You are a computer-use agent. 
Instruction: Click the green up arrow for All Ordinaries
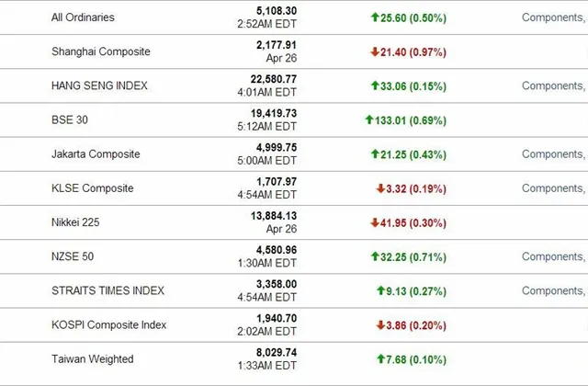(x=375, y=17)
